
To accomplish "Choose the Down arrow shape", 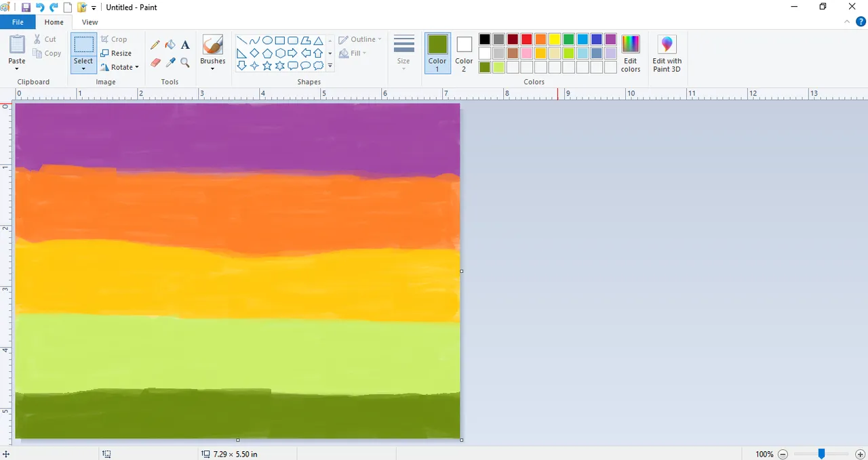I will tap(241, 66).
